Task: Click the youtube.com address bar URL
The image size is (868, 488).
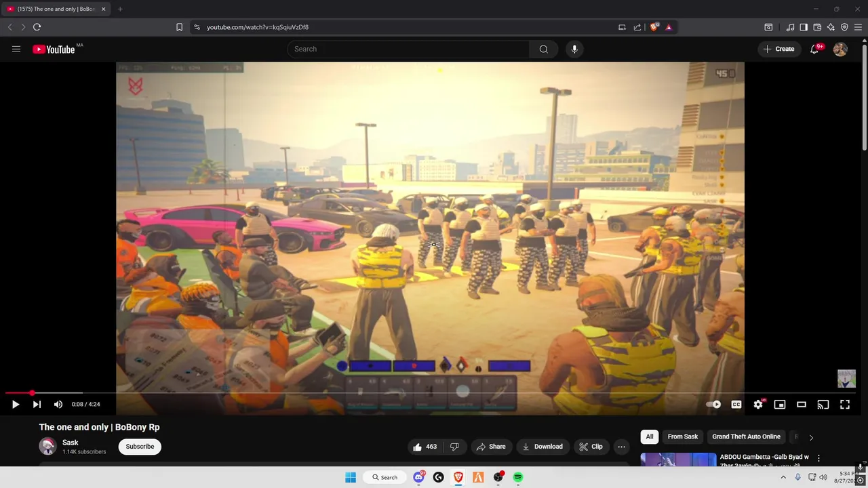Action: (x=258, y=27)
